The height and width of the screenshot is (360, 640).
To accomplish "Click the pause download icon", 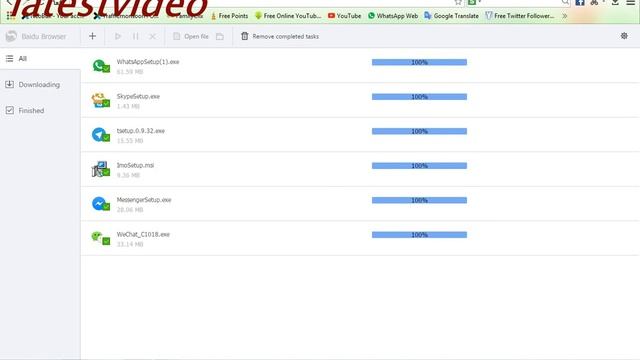I will (x=136, y=36).
